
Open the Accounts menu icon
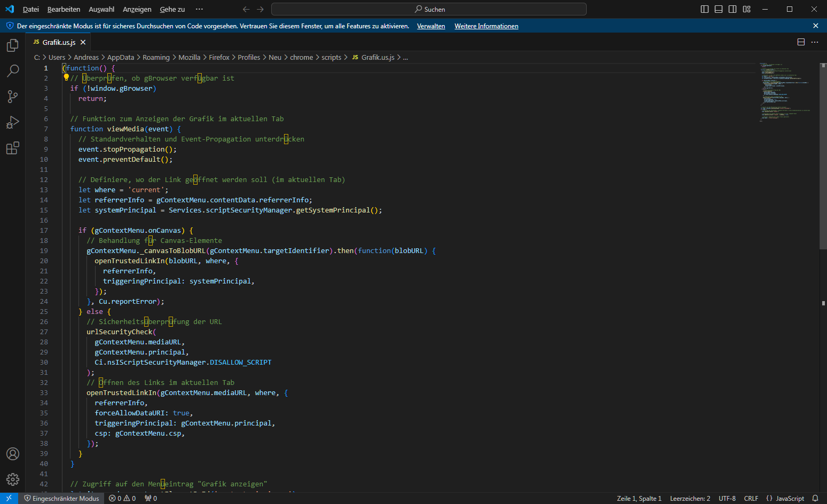point(13,454)
